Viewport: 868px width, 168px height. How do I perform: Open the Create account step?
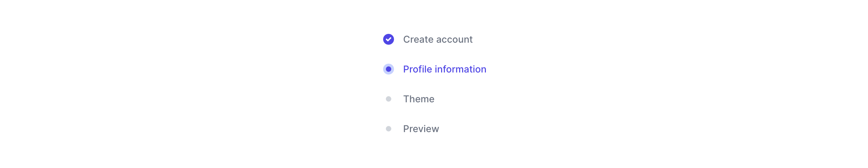(x=437, y=39)
